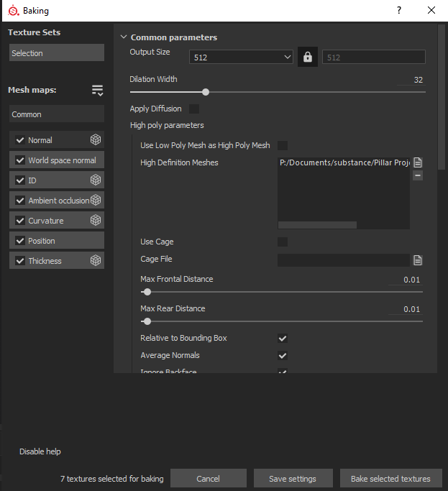Uncheck the ID mesh map
Image resolution: width=448 pixels, height=491 pixels.
(20, 180)
